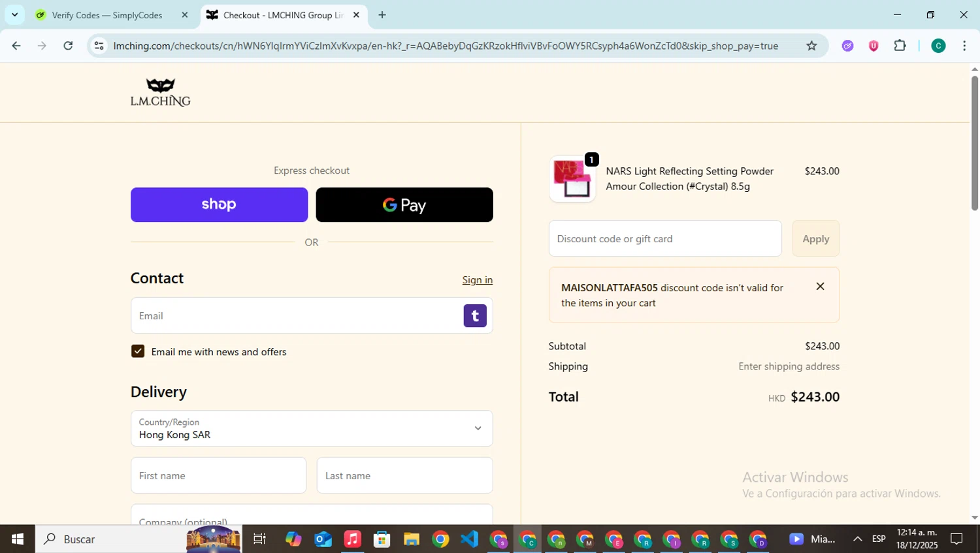
Task: View site information icon in address bar
Action: pyautogui.click(x=99, y=46)
